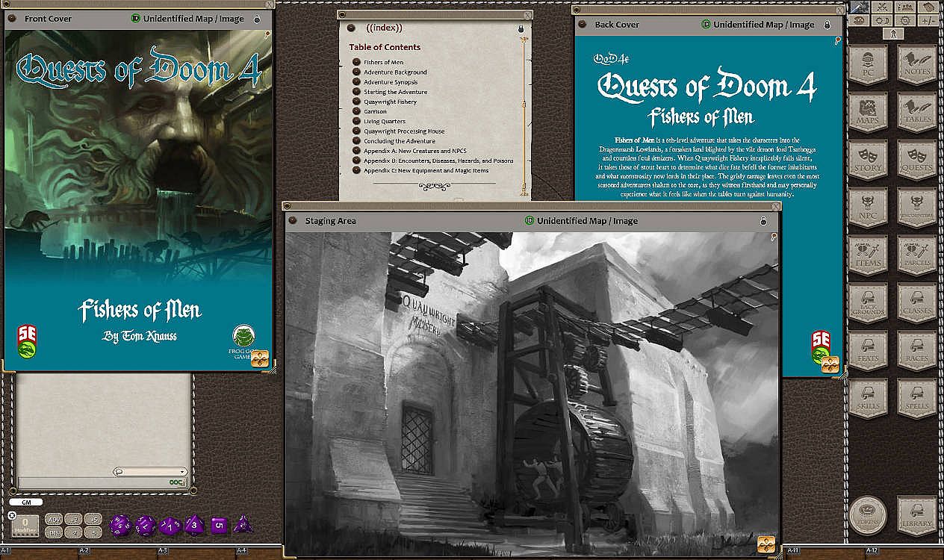Open the Notes sidebar button
Viewport: 944px width, 560px height.
[x=917, y=64]
